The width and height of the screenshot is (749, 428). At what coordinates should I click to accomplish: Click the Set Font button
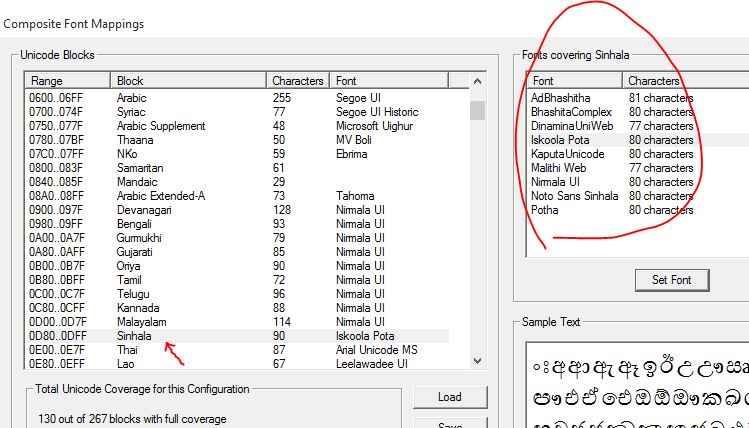[x=672, y=280]
